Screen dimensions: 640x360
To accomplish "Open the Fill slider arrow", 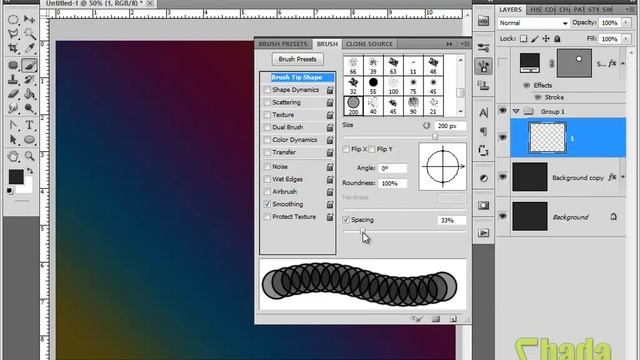I will (625, 39).
